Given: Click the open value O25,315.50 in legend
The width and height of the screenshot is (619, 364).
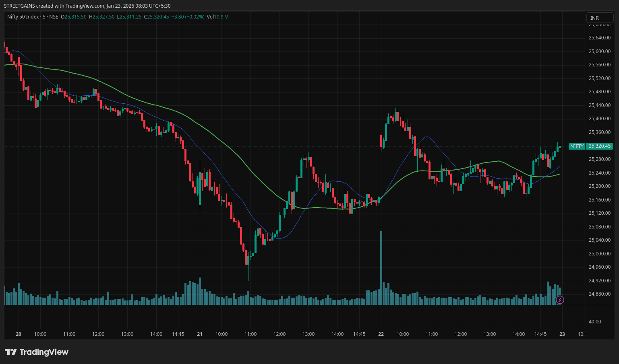Looking at the screenshot, I should [x=74, y=17].
